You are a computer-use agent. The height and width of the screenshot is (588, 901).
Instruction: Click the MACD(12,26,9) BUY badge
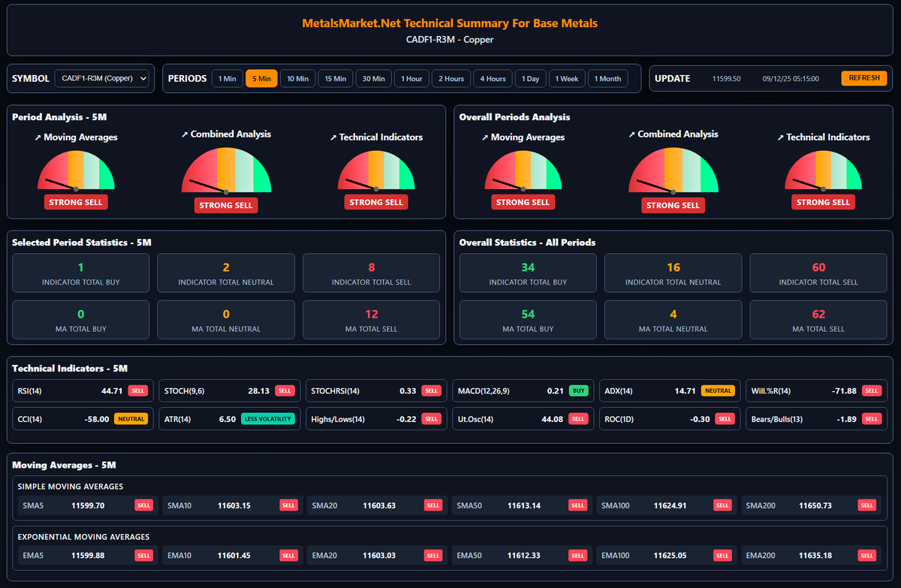578,390
